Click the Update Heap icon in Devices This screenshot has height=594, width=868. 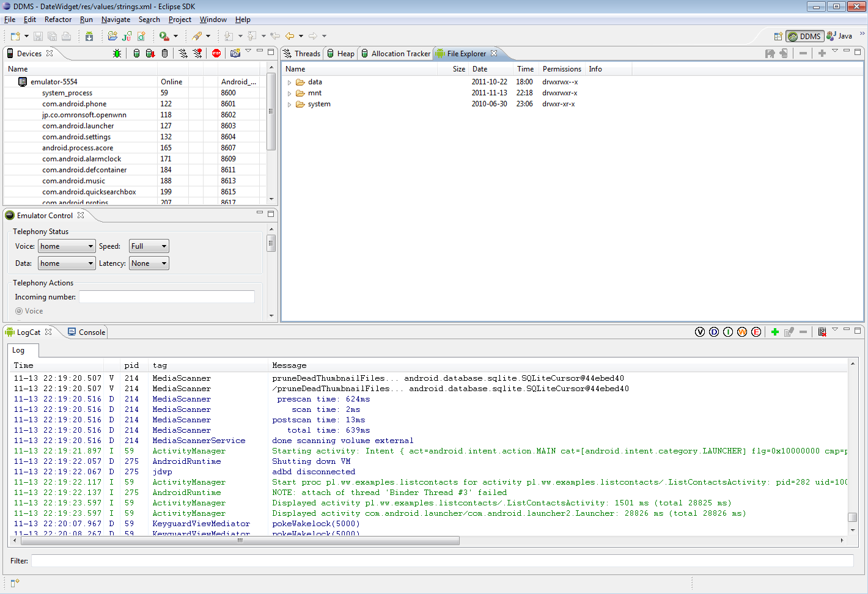tap(136, 54)
